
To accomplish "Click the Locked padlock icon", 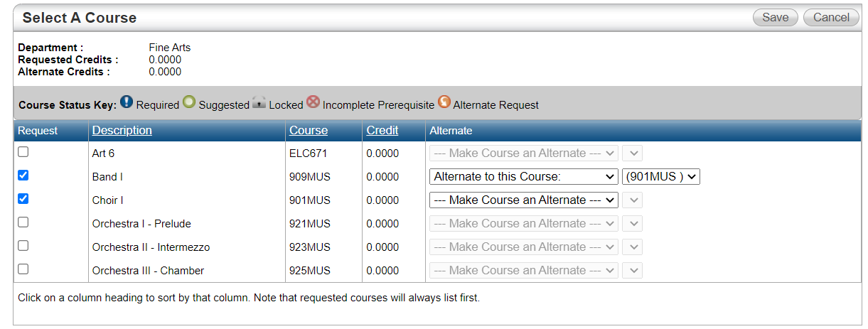I will 259,102.
